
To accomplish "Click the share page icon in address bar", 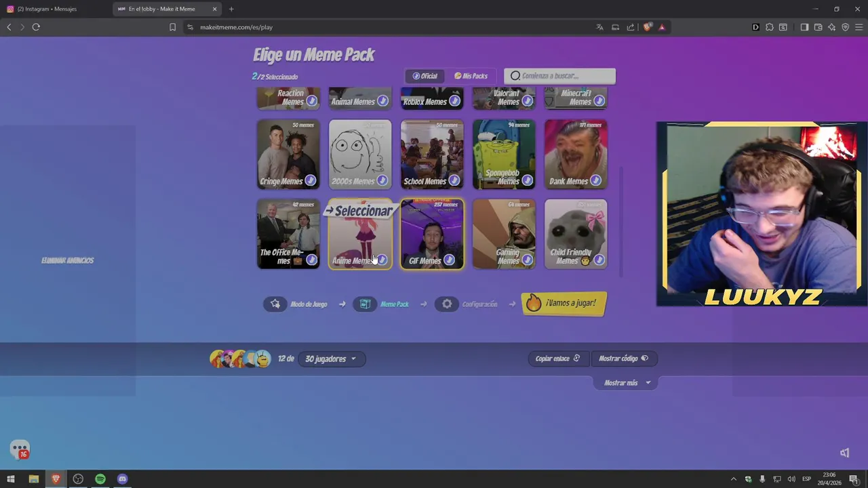I will click(631, 27).
